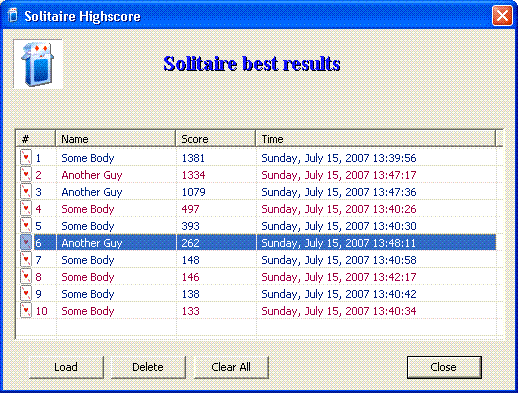Select Another Guy name in row 2
Image resolution: width=518 pixels, height=393 pixels.
pos(92,175)
